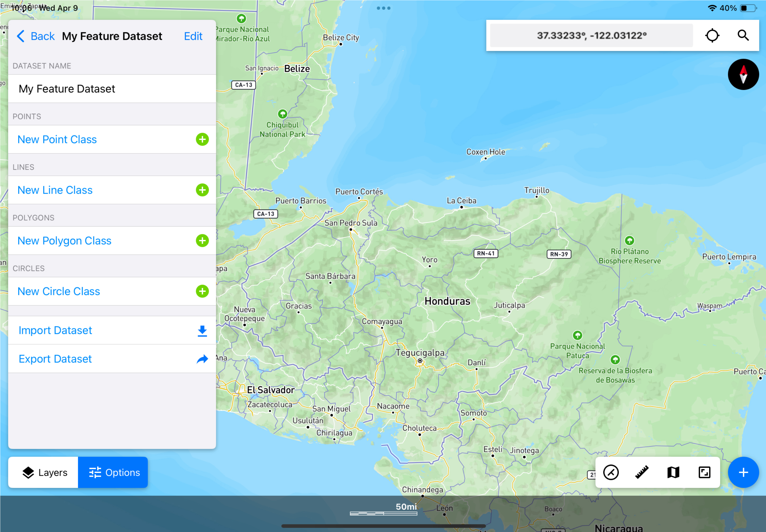
Task: Tap the Honduras country label
Action: tap(447, 301)
